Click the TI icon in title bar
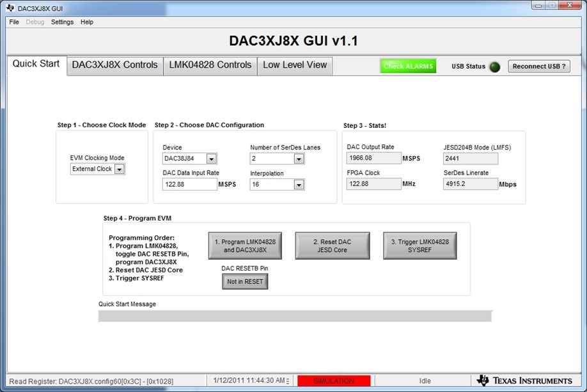 point(10,8)
